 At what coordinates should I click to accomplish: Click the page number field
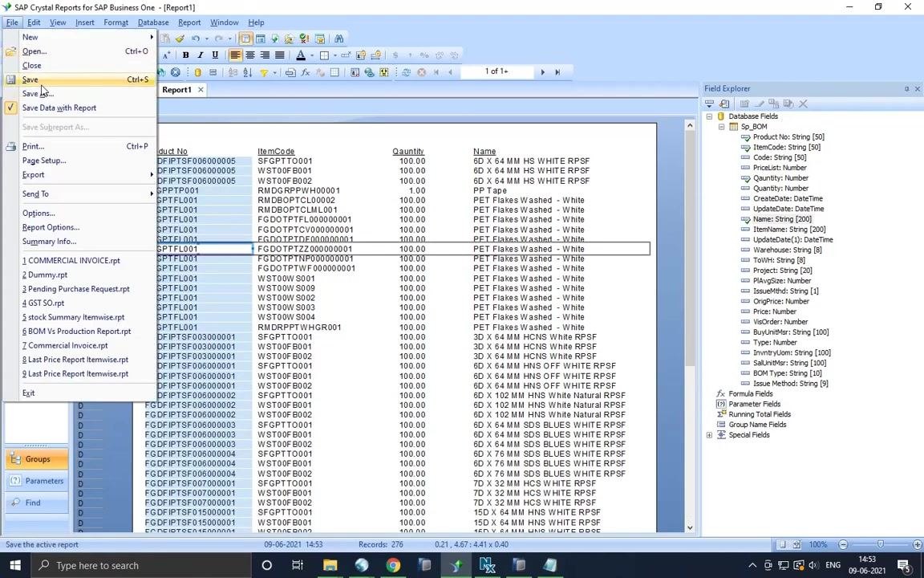pyautogui.click(x=496, y=71)
